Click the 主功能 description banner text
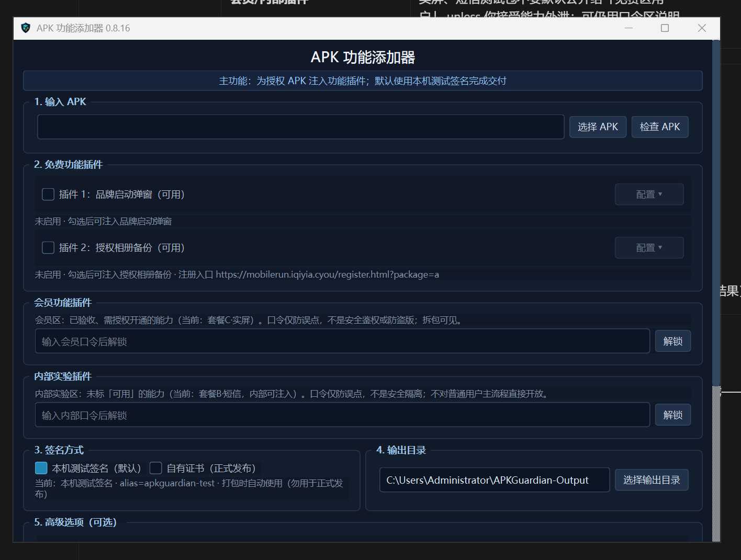This screenshot has width=741, height=560. tap(363, 81)
